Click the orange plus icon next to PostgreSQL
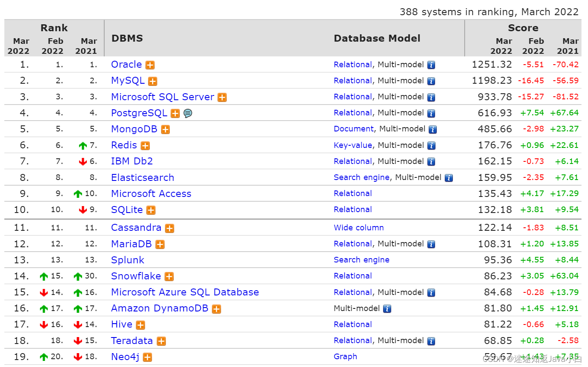This screenshot has height=367, width=588. click(x=175, y=113)
